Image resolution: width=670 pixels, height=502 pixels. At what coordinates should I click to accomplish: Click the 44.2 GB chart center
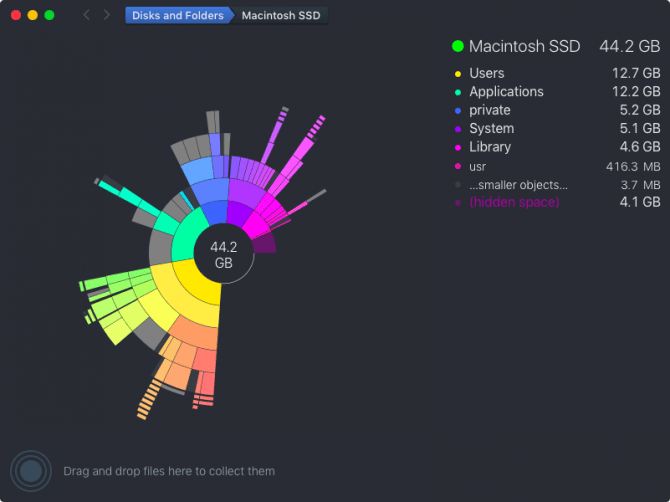pyautogui.click(x=223, y=255)
